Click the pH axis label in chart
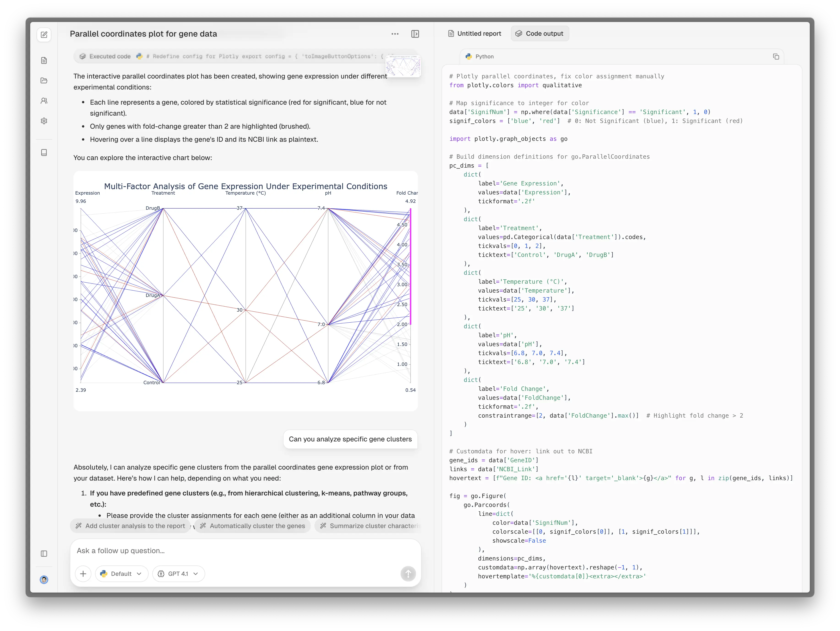The image size is (840, 631). [328, 193]
